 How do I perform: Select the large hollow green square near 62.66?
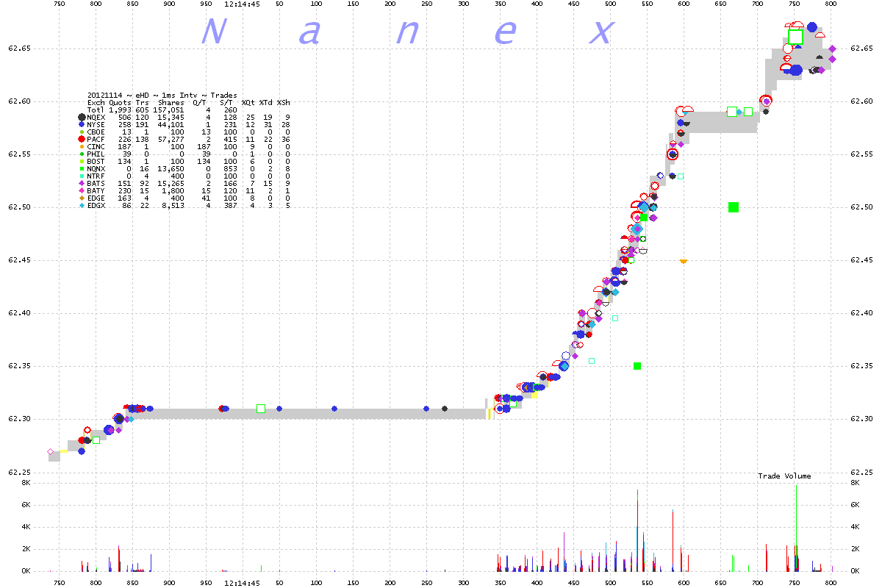[x=795, y=37]
